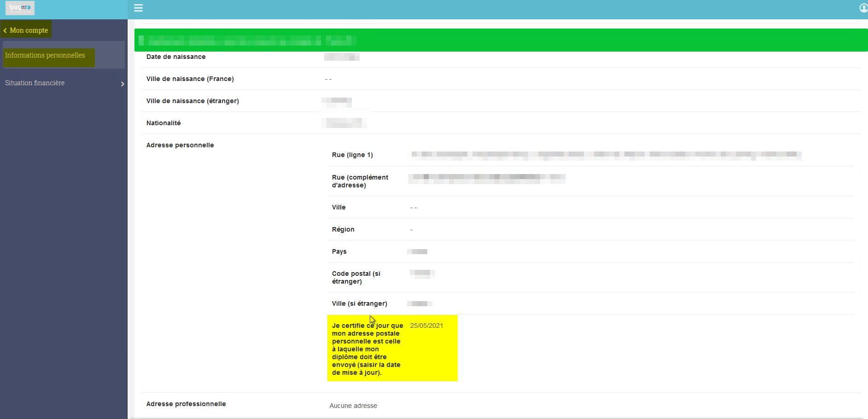Click the back chevron beside Mon compte
Image resolution: width=868 pixels, height=419 pixels.
5,30
